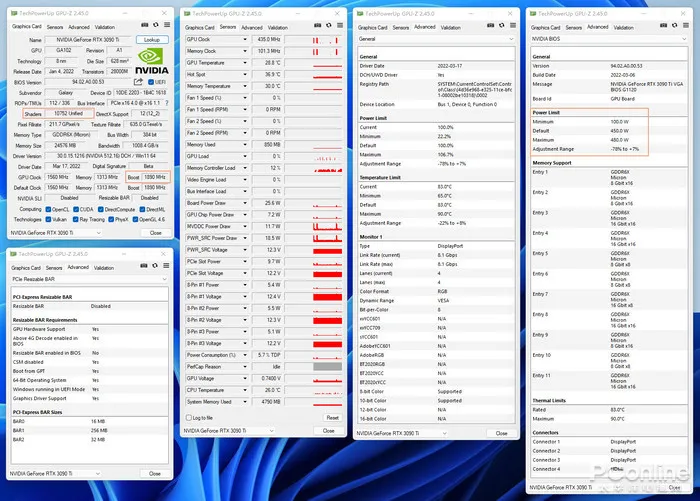Click refresh icon in the NVIDIA BIOS window
This screenshot has height=501, width=700.
tap(675, 25)
